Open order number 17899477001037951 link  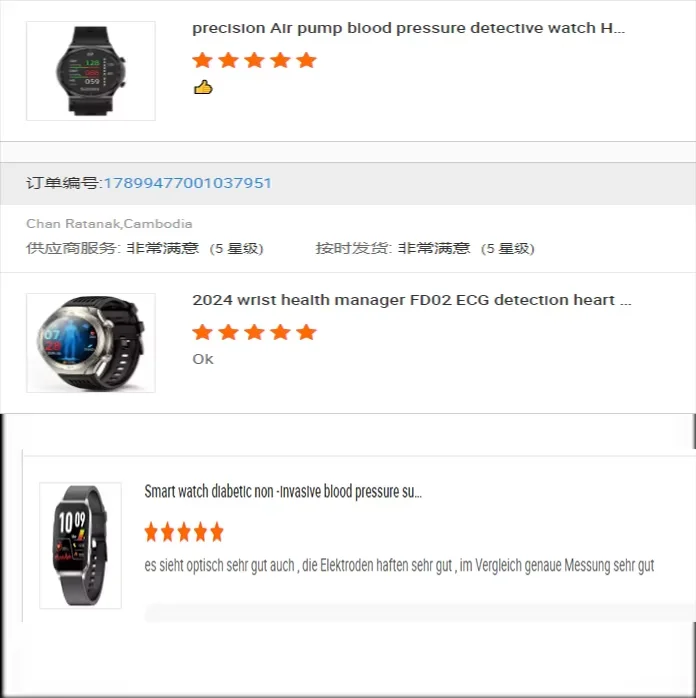point(187,183)
